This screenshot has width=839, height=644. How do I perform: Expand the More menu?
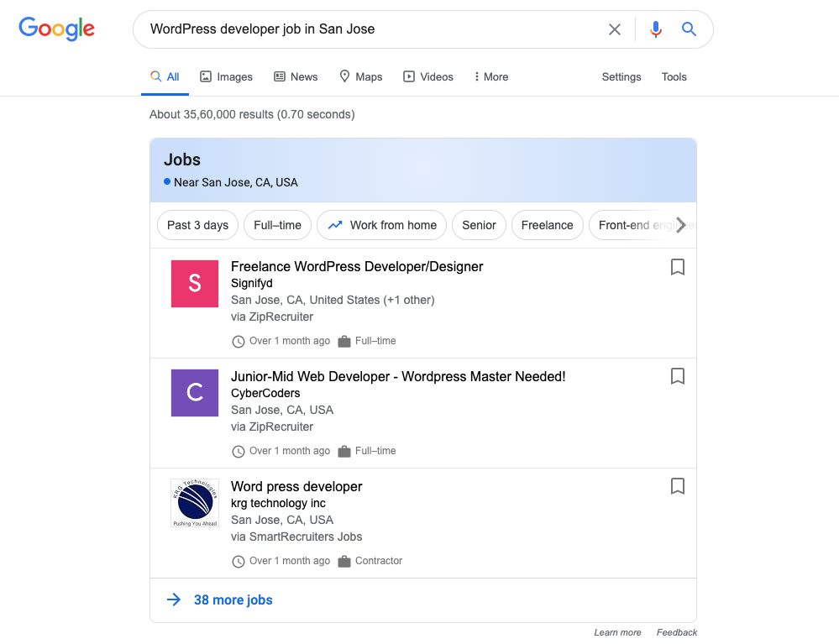(490, 77)
